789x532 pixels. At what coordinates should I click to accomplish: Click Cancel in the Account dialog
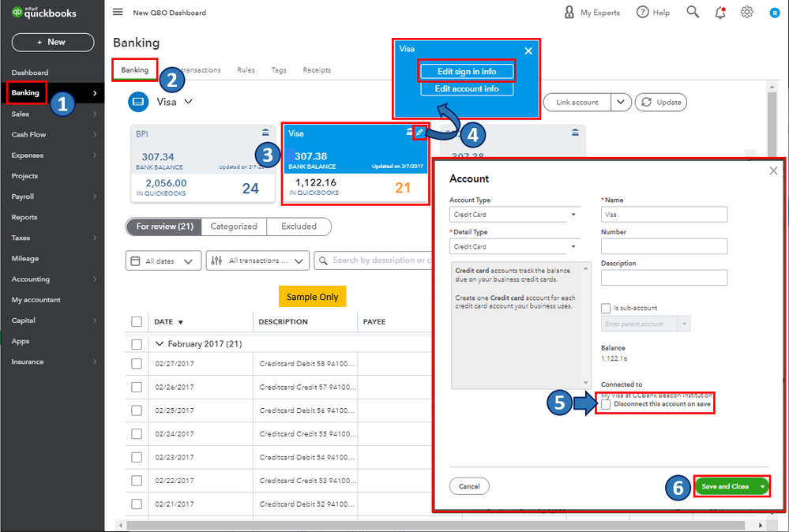469,486
